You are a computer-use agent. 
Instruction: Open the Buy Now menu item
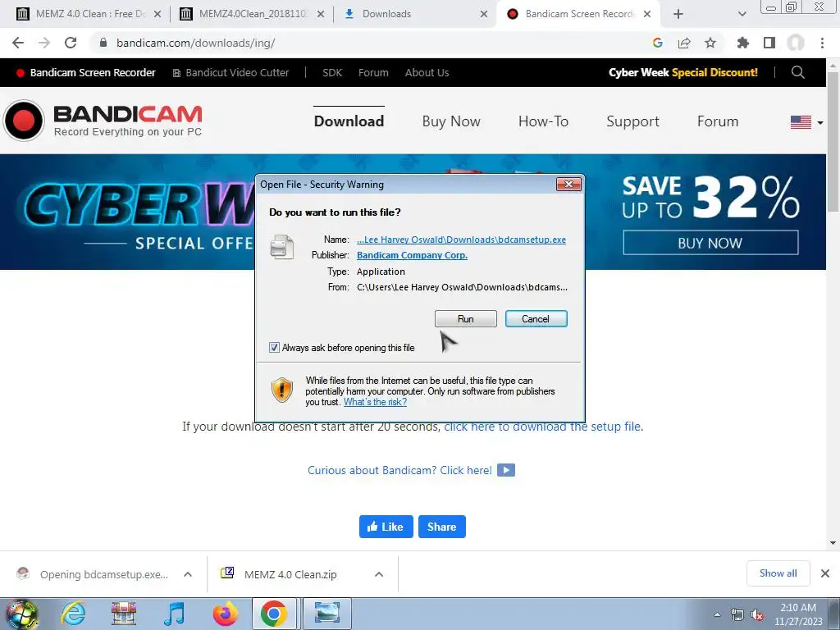(x=451, y=121)
